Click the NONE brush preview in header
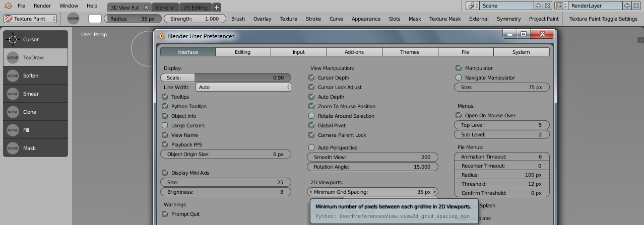Image resolution: width=644 pixels, height=225 pixels. point(73,19)
